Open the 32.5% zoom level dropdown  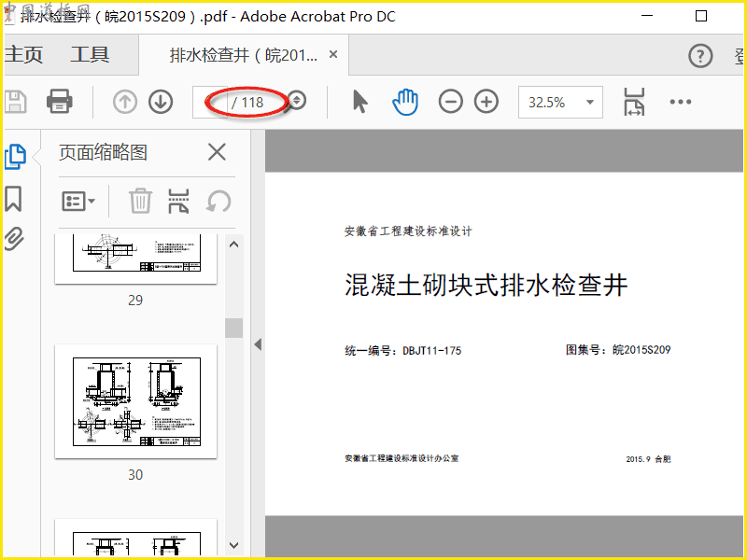[x=561, y=102]
